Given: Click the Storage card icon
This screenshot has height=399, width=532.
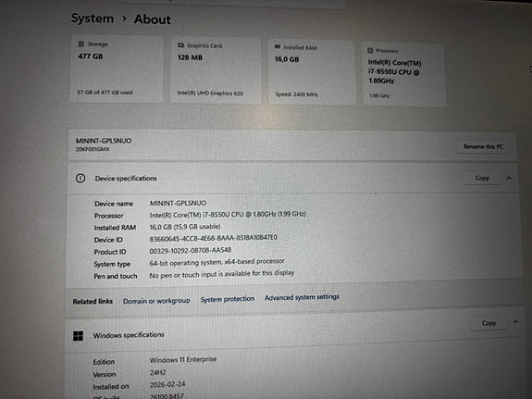Looking at the screenshot, I should click(81, 44).
